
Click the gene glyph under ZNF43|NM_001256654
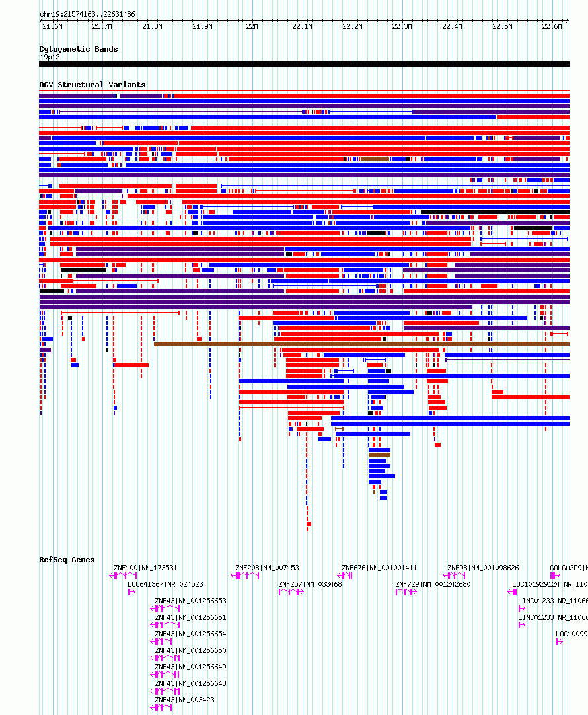click(161, 642)
